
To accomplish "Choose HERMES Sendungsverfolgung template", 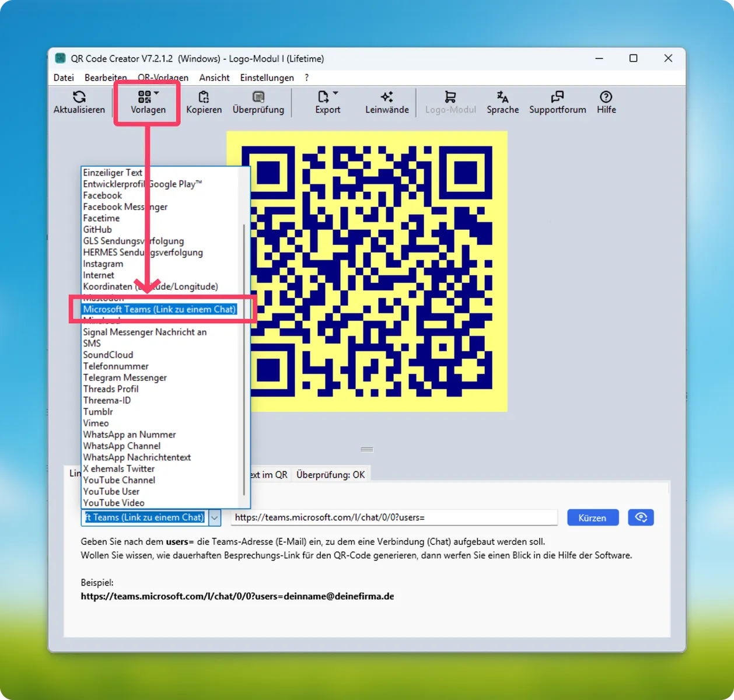I will [x=143, y=252].
